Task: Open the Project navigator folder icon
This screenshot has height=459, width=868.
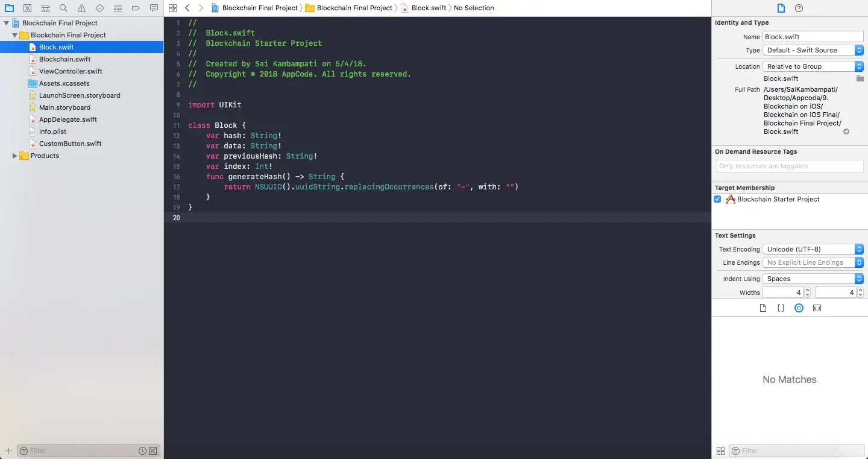Action: (x=9, y=8)
